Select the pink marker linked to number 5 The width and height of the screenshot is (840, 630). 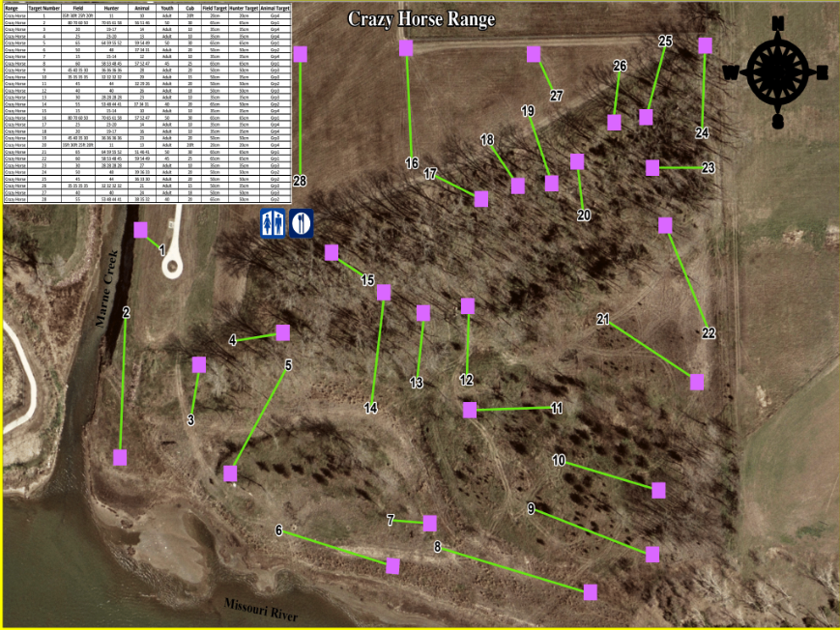[x=230, y=473]
